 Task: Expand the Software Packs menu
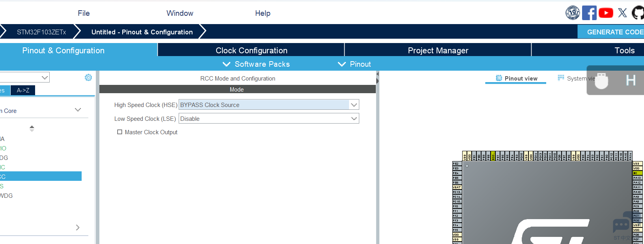[x=256, y=64]
